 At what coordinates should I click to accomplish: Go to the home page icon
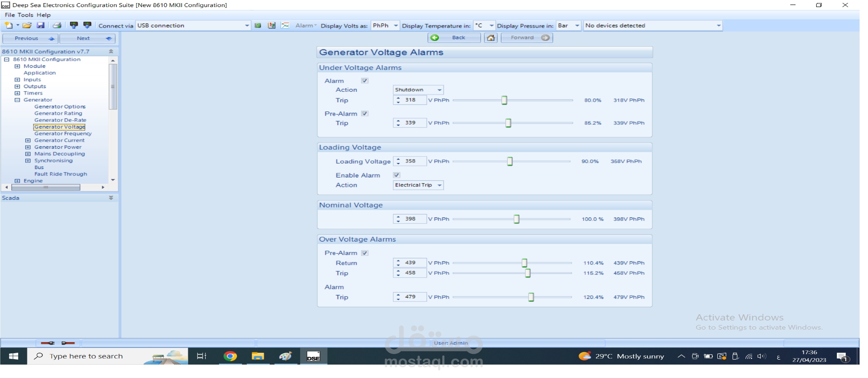(491, 38)
